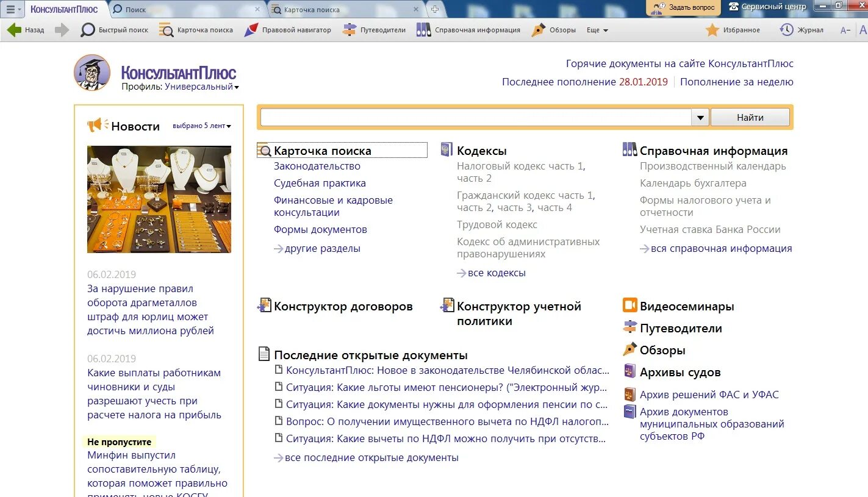The image size is (868, 497).
Task: Open Архив документов муниципальных образований link
Action: 712,424
